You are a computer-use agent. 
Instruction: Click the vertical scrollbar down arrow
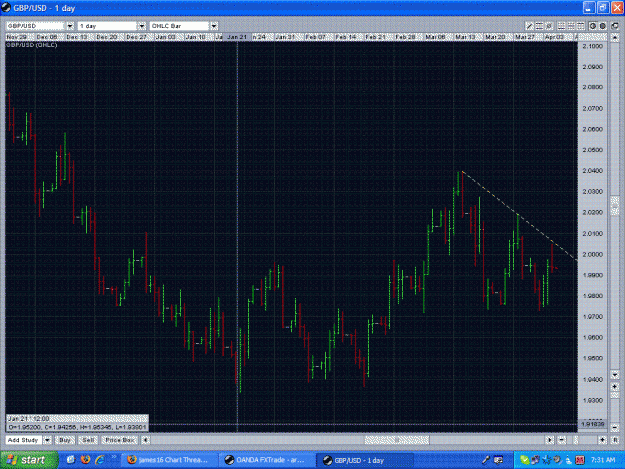[615, 375]
